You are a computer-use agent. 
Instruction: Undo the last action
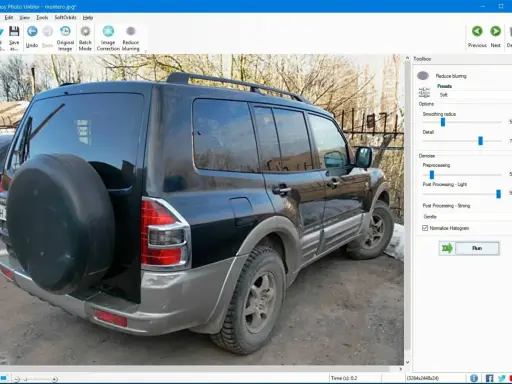pyautogui.click(x=32, y=37)
